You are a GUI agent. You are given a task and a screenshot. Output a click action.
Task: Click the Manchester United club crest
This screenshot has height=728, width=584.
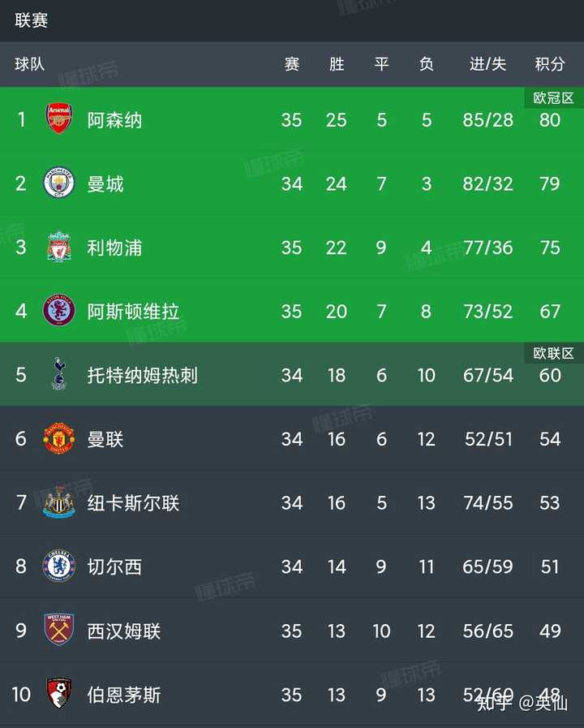point(59,437)
